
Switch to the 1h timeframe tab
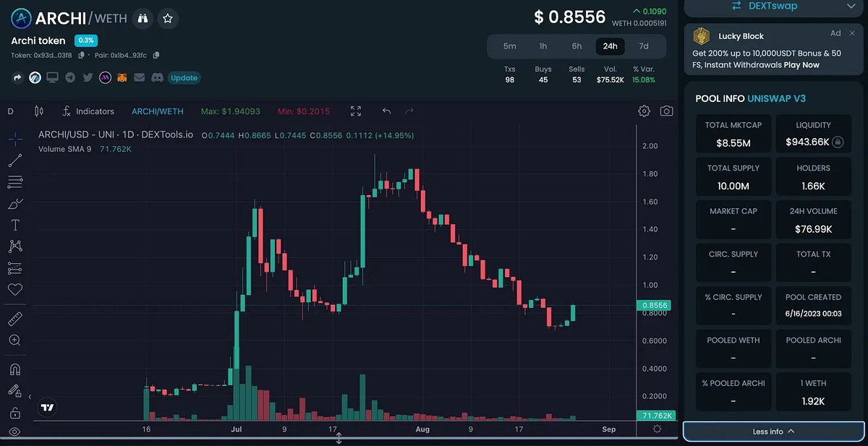[x=543, y=46]
